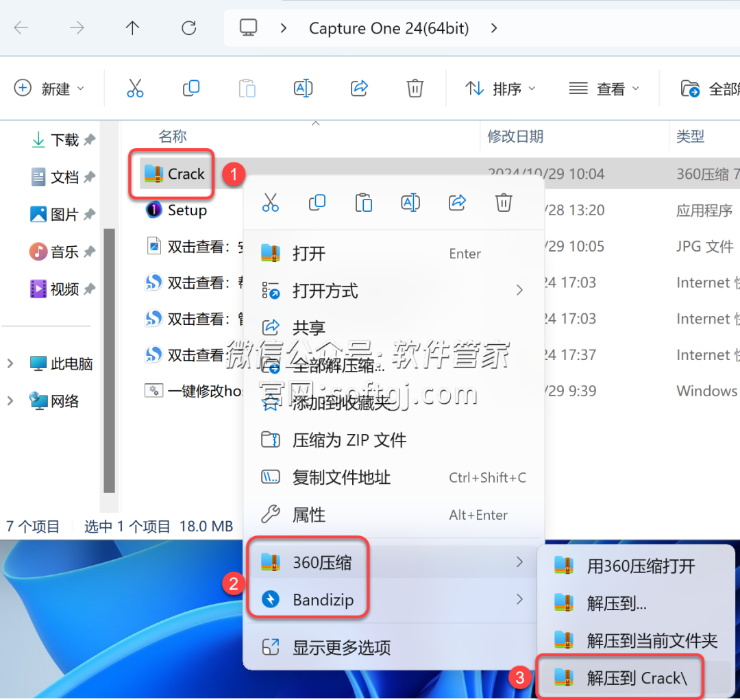This screenshot has width=740, height=700.
Task: Choose 添加到收藏夹 in the context menu
Action: click(x=393, y=402)
